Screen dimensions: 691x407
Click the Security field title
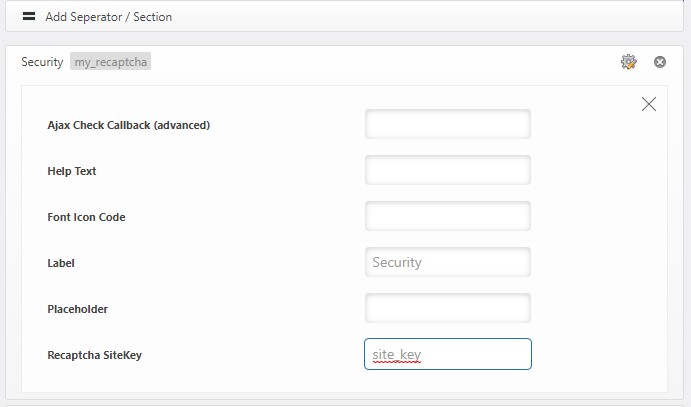(42, 62)
